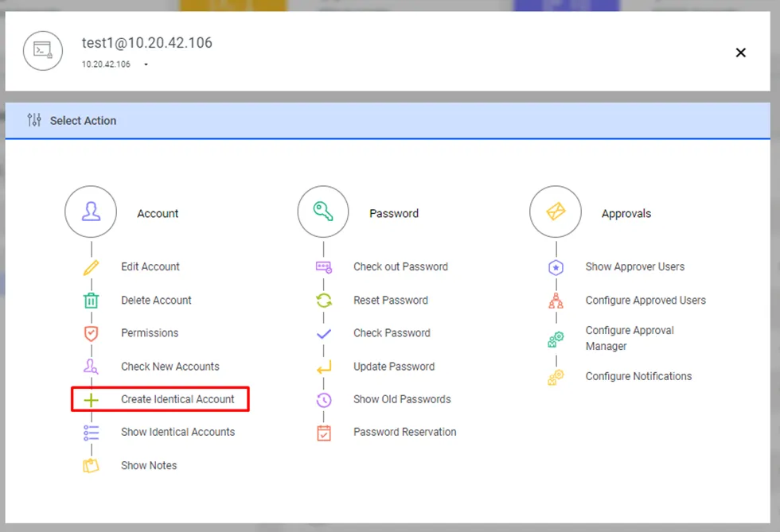Click the user-search icon for Check New Accounts
780x532 pixels.
91,367
